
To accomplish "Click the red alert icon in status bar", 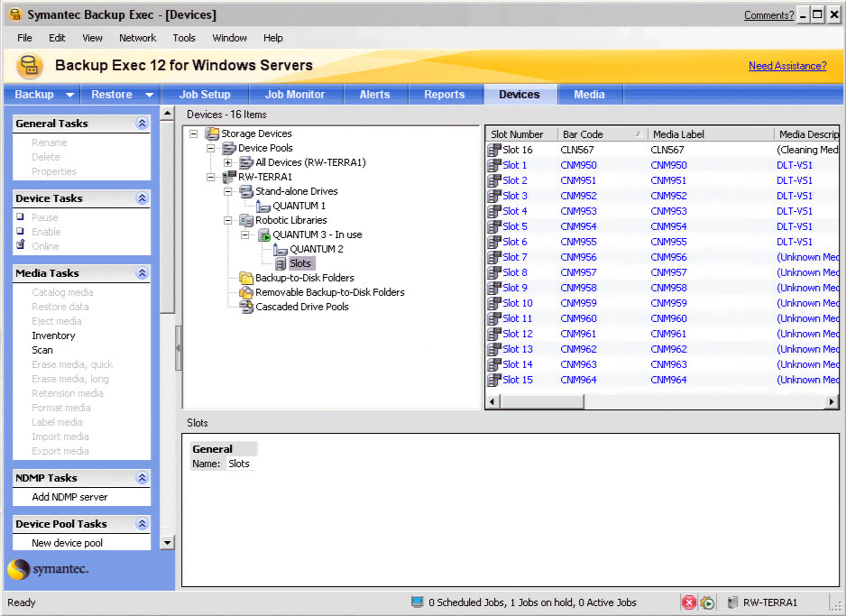I will coord(689,602).
